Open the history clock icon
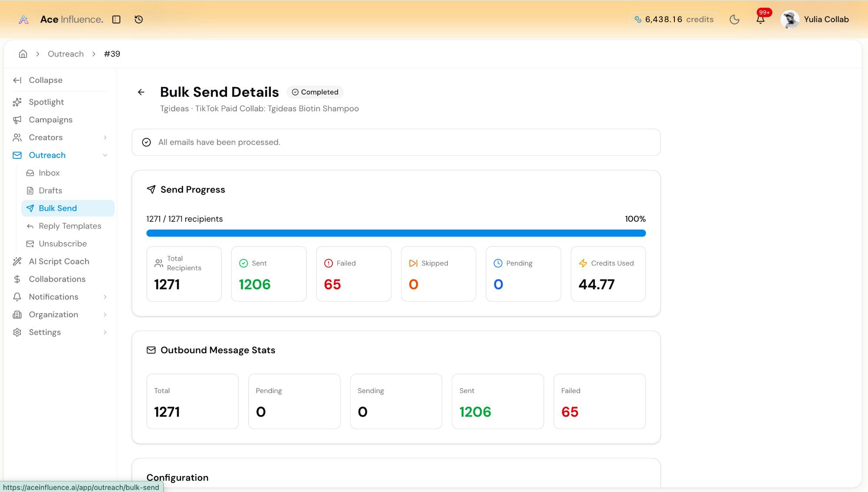 click(139, 20)
